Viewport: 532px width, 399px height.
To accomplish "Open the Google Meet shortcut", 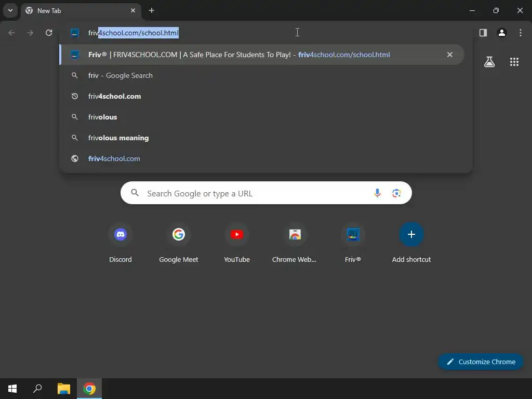I will pyautogui.click(x=179, y=244).
